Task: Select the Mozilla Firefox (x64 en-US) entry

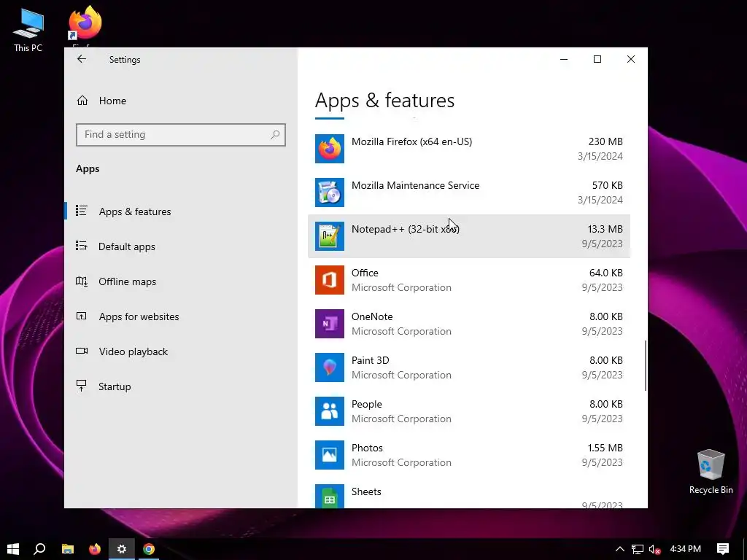Action: (469, 149)
